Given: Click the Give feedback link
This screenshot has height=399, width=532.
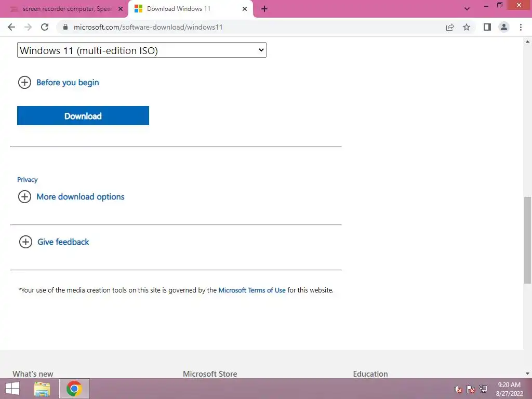Looking at the screenshot, I should tap(63, 242).
